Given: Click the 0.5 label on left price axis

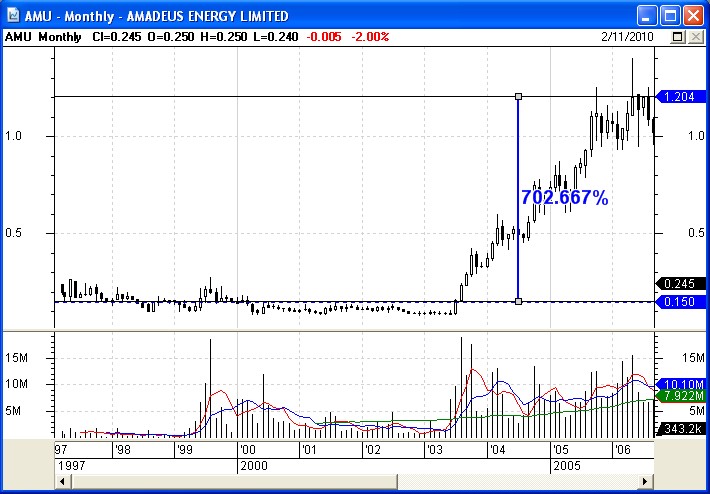Looking at the screenshot, I should point(13,233).
